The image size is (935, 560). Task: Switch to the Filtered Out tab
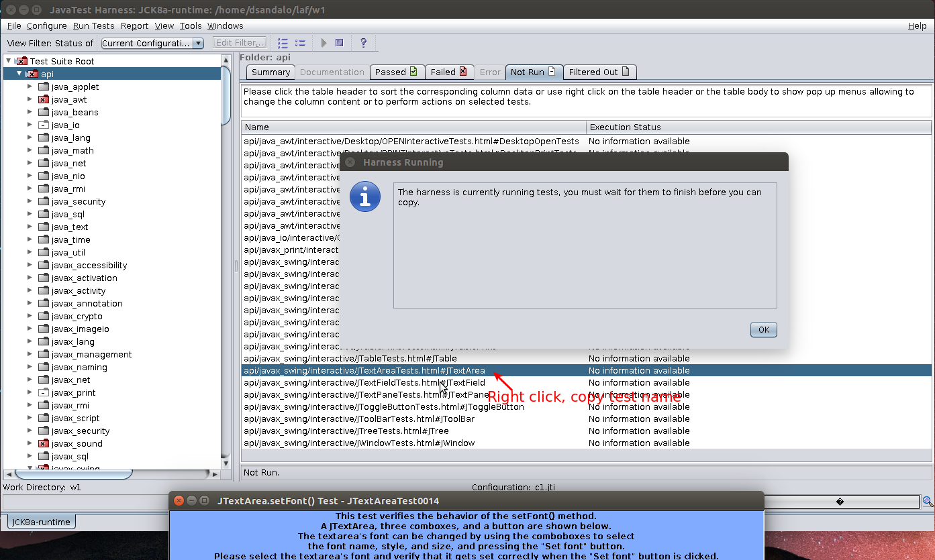[599, 72]
